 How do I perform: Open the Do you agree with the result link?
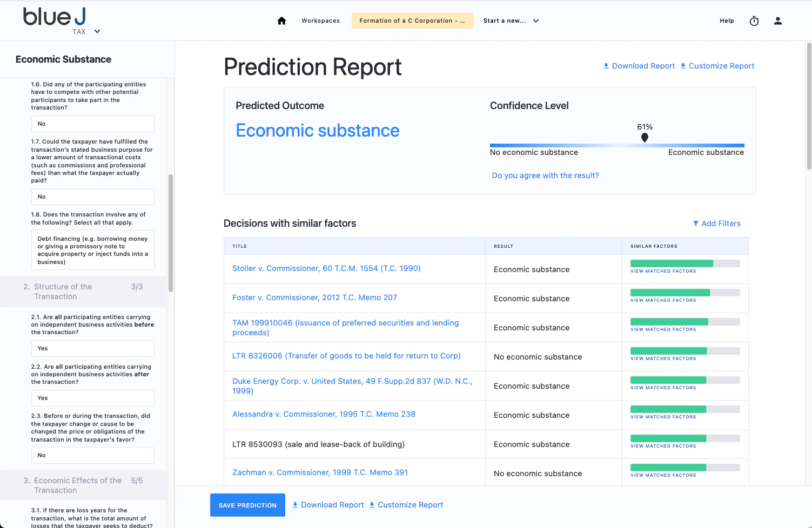click(545, 175)
